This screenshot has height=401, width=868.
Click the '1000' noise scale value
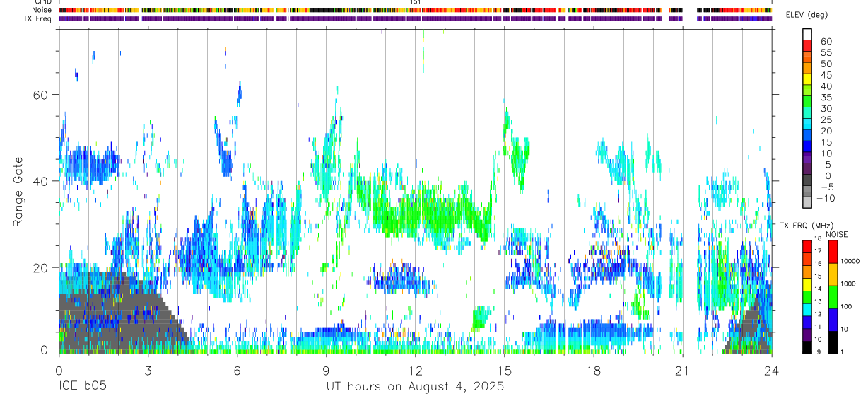pyautogui.click(x=848, y=284)
